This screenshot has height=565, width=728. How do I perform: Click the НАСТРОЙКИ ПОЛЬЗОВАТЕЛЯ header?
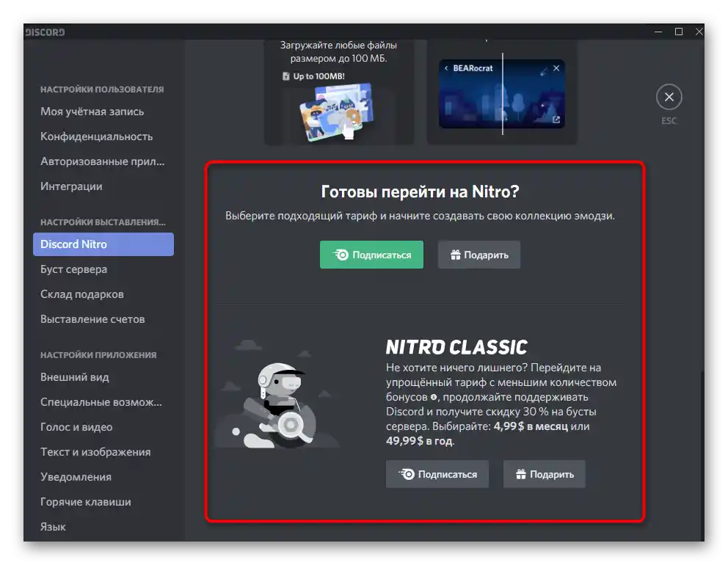click(x=102, y=89)
